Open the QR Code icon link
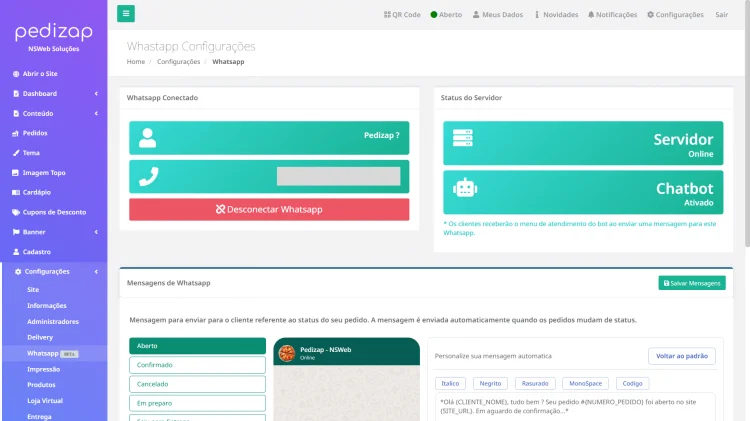The height and width of the screenshot is (421, 750). click(388, 15)
